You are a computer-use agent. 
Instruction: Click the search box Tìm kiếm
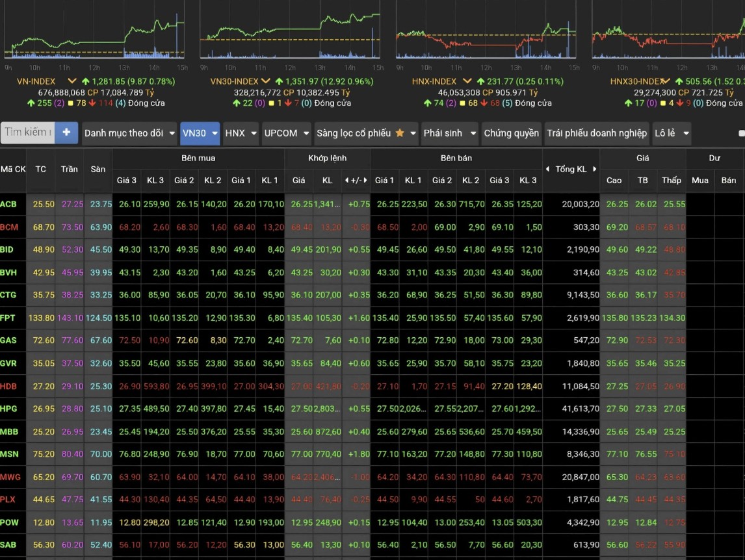[x=27, y=133]
